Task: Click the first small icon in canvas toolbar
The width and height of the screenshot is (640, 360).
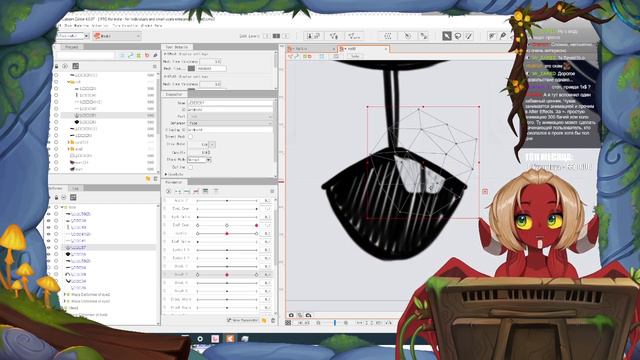Action: pyautogui.click(x=291, y=56)
